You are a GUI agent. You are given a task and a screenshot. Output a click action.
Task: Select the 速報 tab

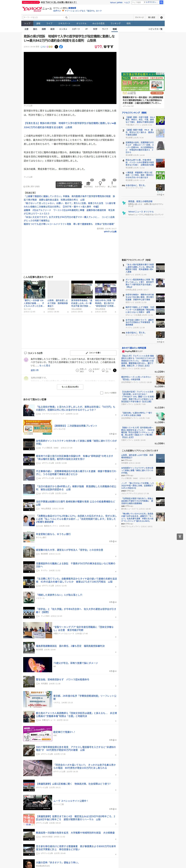[38, 24]
